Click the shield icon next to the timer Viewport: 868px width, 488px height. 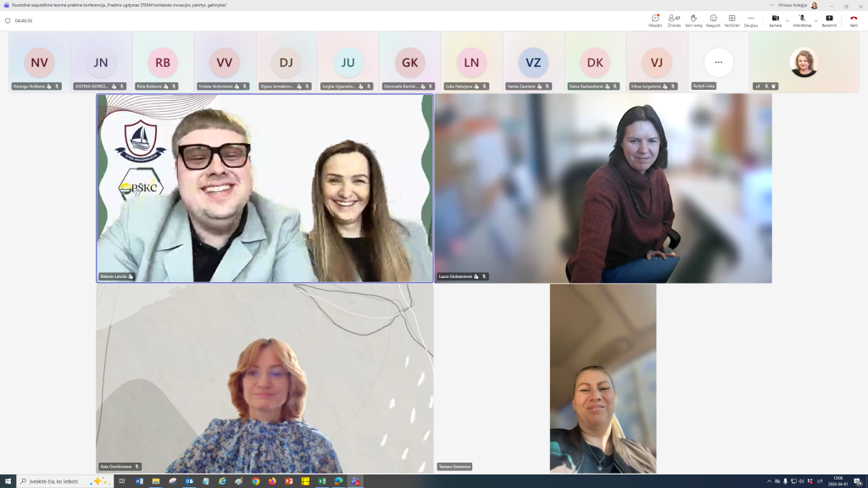click(7, 20)
